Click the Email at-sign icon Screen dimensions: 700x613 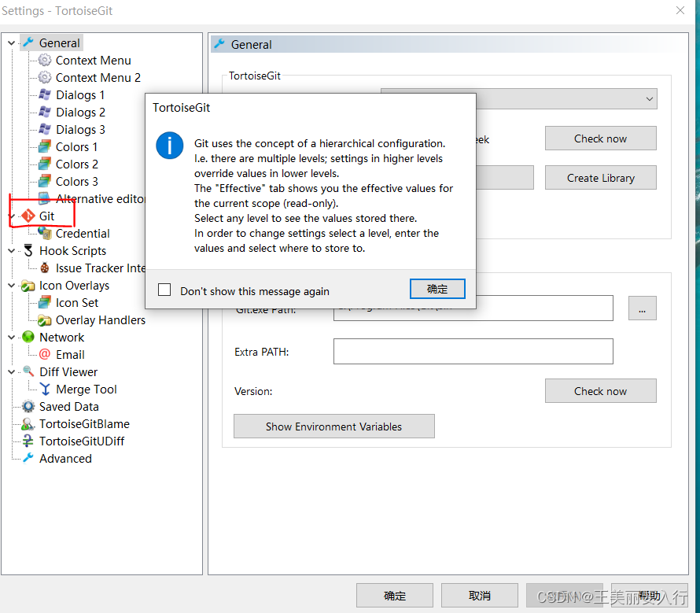45,354
